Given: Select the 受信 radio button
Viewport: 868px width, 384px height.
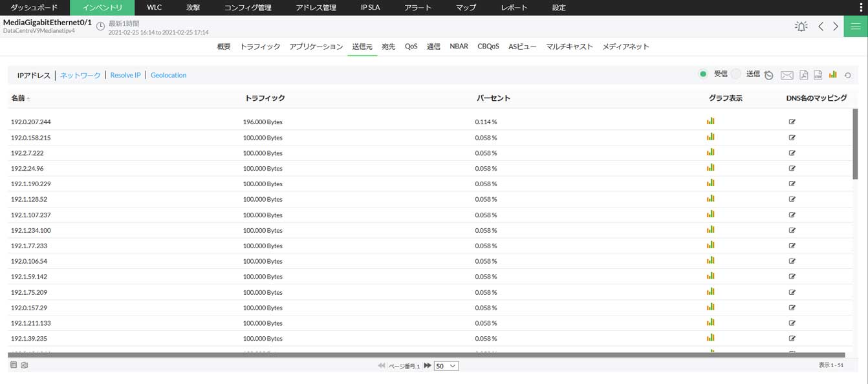Looking at the screenshot, I should pyautogui.click(x=702, y=74).
